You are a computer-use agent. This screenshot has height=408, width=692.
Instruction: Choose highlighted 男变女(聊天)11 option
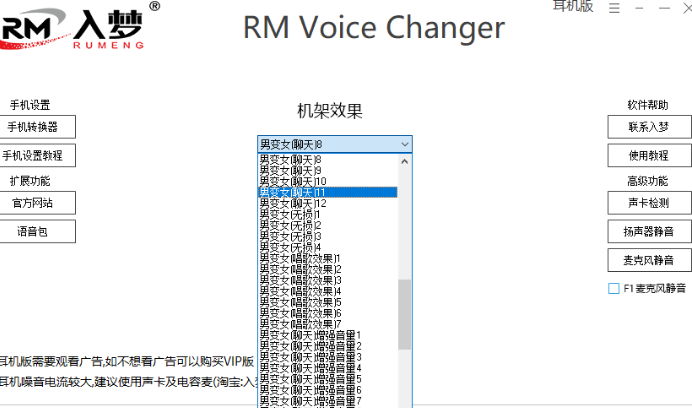click(x=327, y=193)
